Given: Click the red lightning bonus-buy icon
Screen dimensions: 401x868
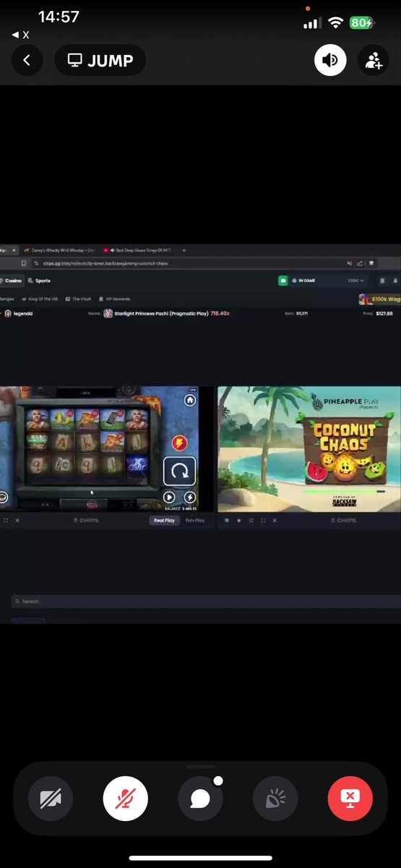Looking at the screenshot, I should (178, 442).
